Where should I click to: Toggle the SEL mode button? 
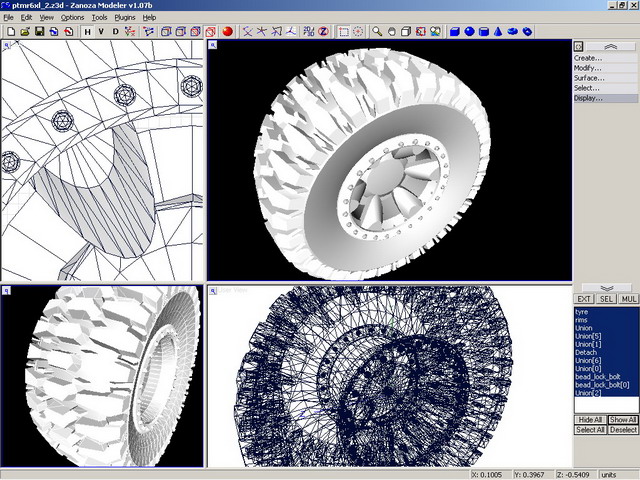coord(607,299)
